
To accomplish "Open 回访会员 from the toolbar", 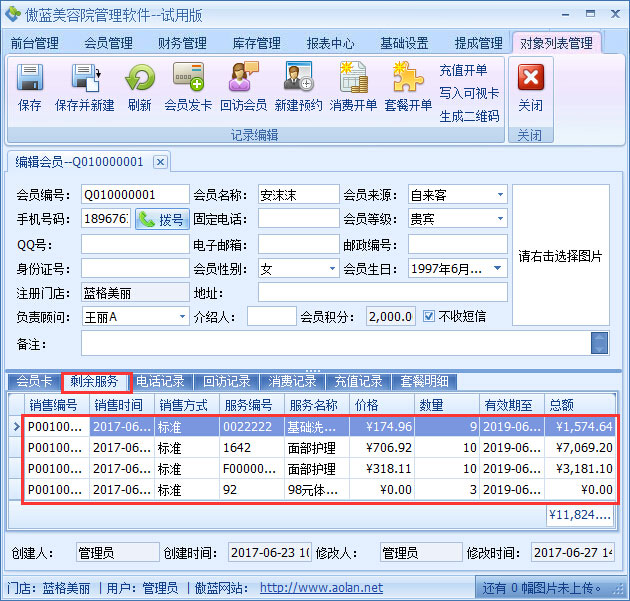I will 243,78.
